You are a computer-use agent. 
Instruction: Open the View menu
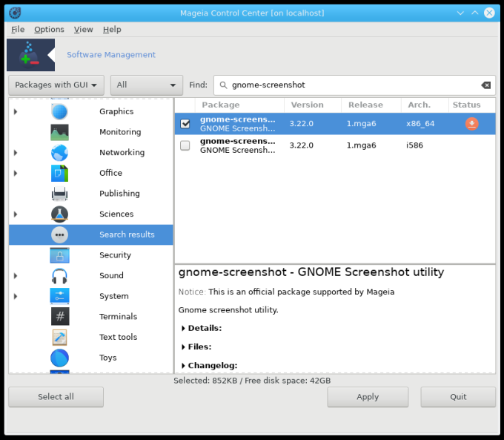coord(84,30)
